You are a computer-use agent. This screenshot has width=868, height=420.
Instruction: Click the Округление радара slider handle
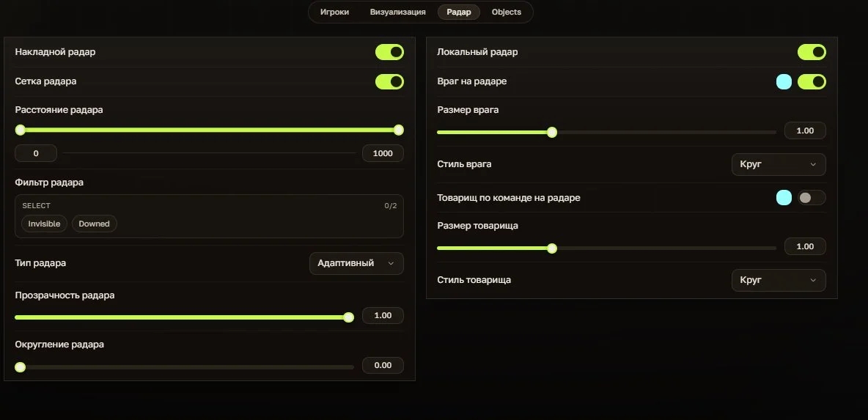[21, 367]
